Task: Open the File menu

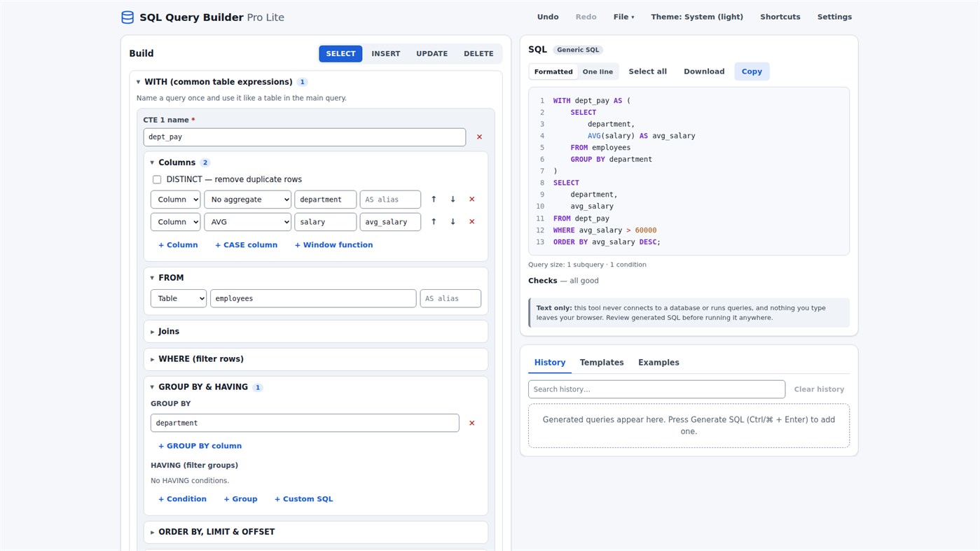Action: click(x=623, y=17)
